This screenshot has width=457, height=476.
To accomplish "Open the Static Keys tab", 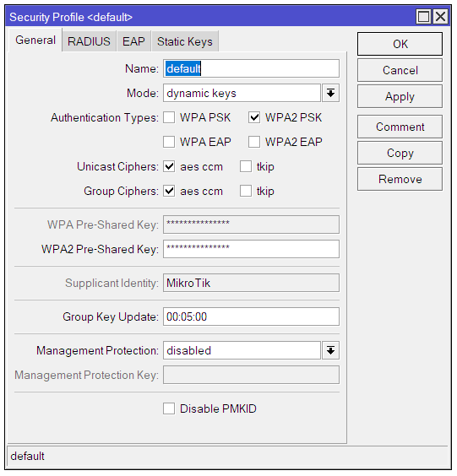I will point(185,41).
